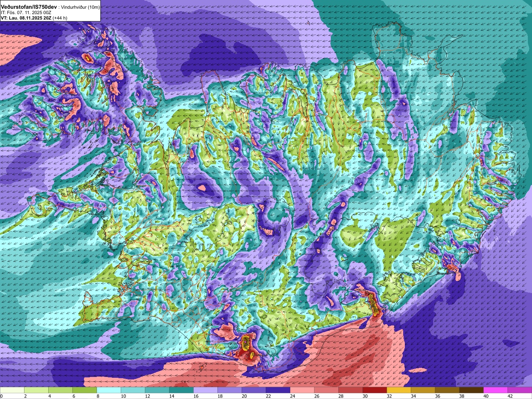Click the Veðurstofan/IS750dev title text

tap(29, 7)
